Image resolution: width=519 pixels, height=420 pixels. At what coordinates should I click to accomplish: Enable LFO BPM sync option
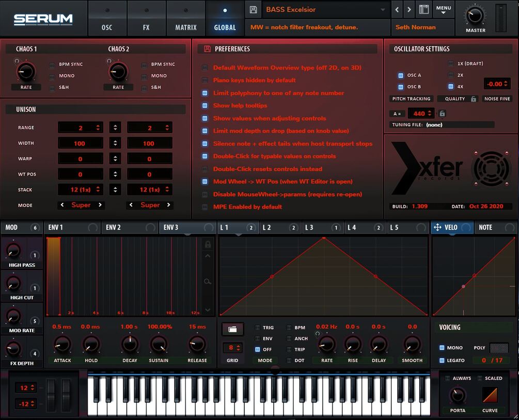pos(289,328)
